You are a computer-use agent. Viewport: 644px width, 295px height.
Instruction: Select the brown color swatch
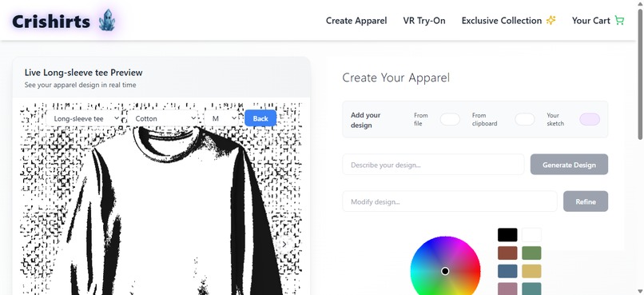click(x=507, y=253)
